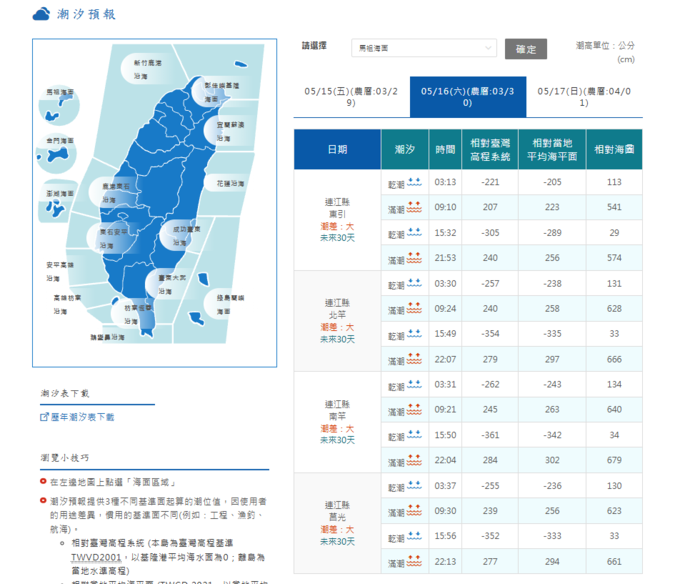Viewport: 700px width, 584px height.
Task: Open the 歷年潮汐表下載 link
Action: 82,417
